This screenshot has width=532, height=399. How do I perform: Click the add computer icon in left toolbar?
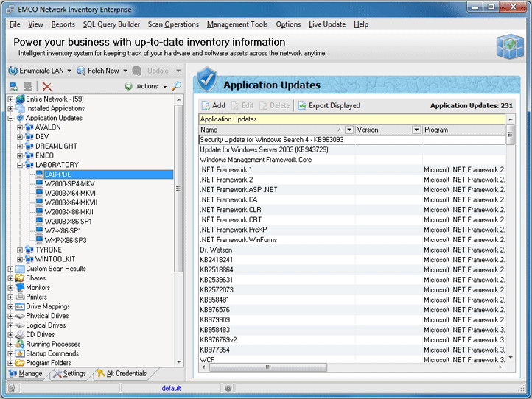click(x=13, y=86)
